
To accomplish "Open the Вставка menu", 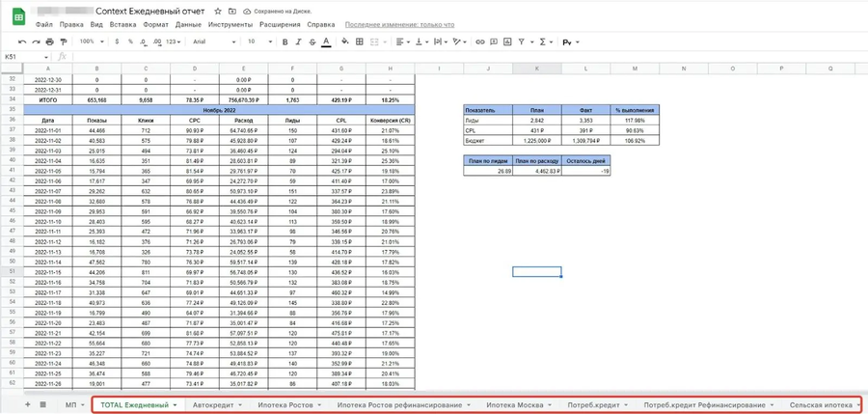I will 123,25.
